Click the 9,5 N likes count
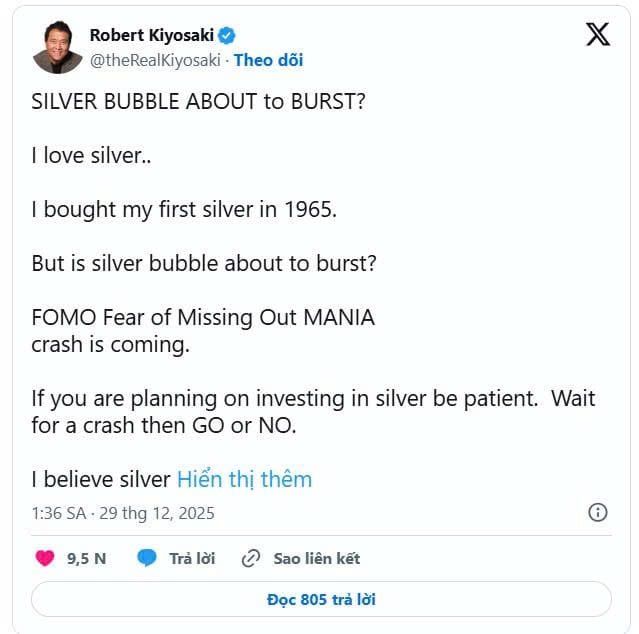Image resolution: width=639 pixels, height=634 pixels. click(86, 558)
